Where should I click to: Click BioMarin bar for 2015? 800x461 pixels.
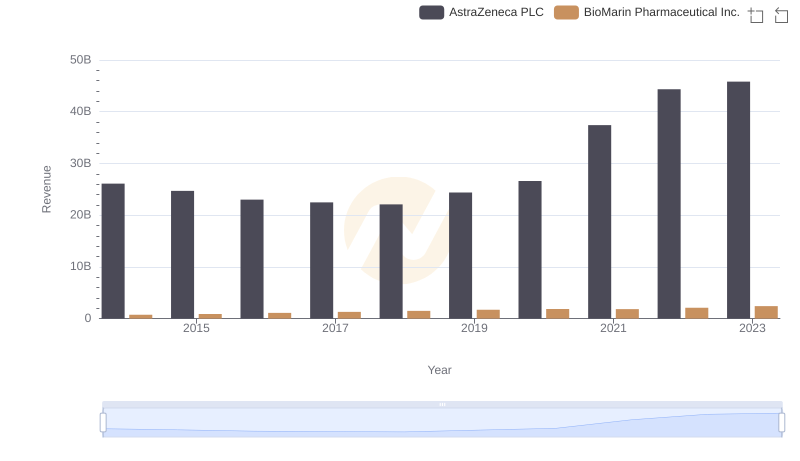[210, 316]
